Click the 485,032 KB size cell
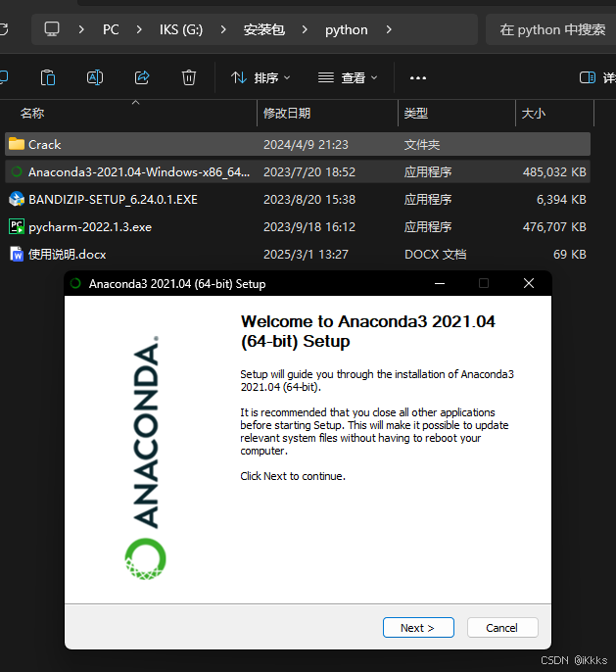The height and width of the screenshot is (672, 616). point(554,172)
